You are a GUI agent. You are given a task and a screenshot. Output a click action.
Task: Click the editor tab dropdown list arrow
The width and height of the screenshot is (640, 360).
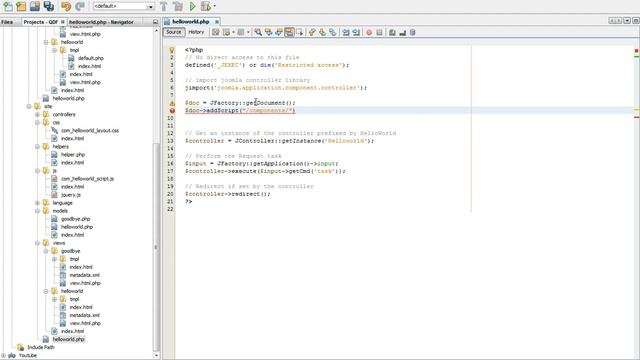click(627, 20)
